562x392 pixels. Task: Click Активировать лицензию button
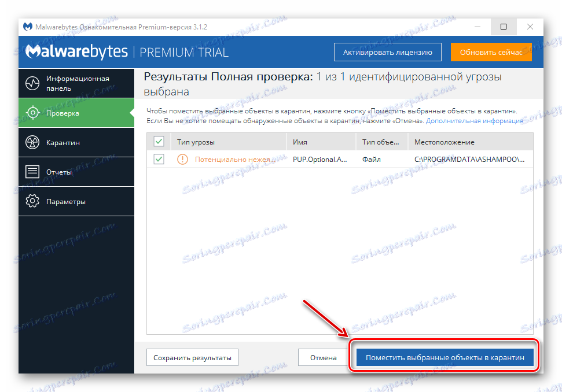[387, 52]
